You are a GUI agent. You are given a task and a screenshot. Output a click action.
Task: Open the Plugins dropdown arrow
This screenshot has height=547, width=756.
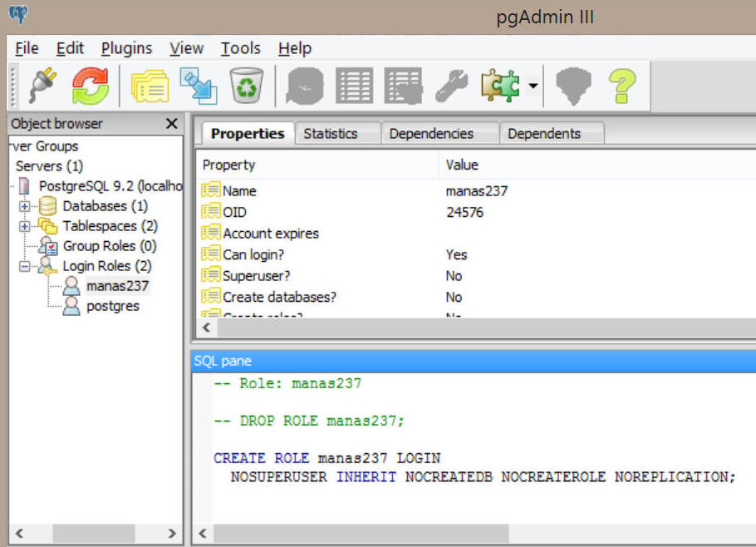[x=533, y=86]
